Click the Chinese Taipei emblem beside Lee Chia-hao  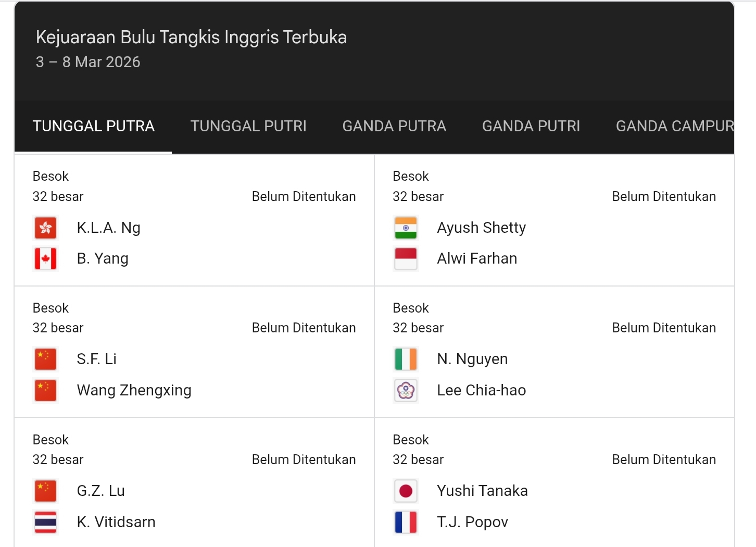click(x=406, y=390)
